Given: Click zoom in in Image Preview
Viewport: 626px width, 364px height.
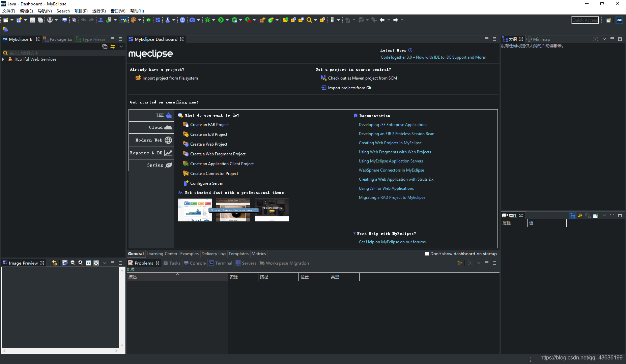Looking at the screenshot, I should tap(80, 263).
